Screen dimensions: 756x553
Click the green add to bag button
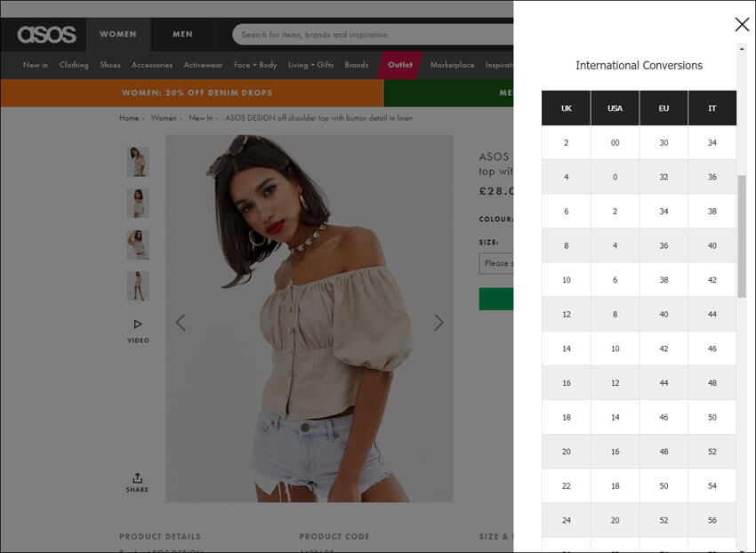click(x=496, y=299)
